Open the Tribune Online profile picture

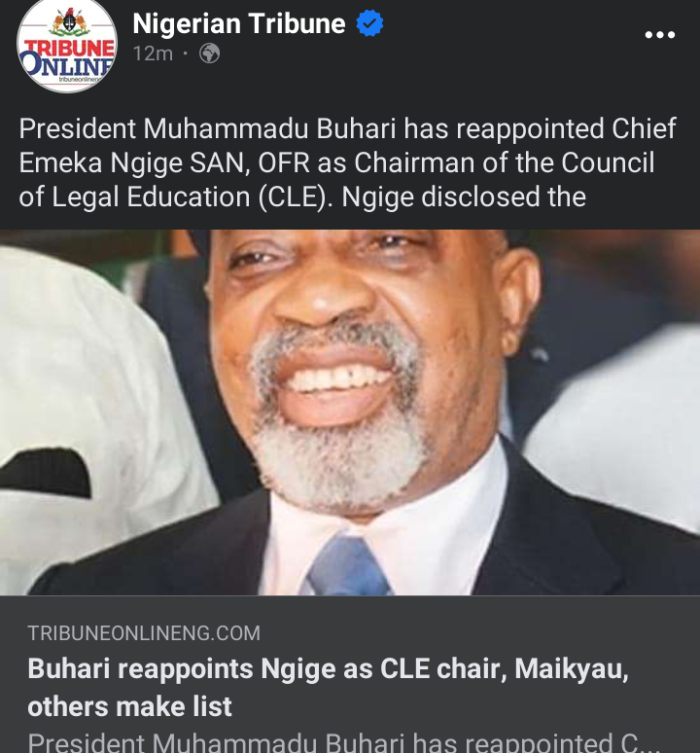(67, 45)
